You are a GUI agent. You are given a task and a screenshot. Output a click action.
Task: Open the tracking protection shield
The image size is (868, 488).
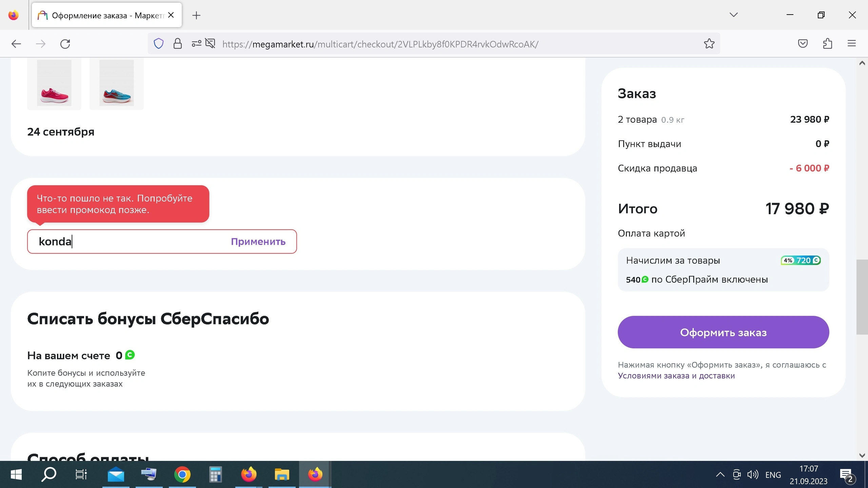[159, 44]
